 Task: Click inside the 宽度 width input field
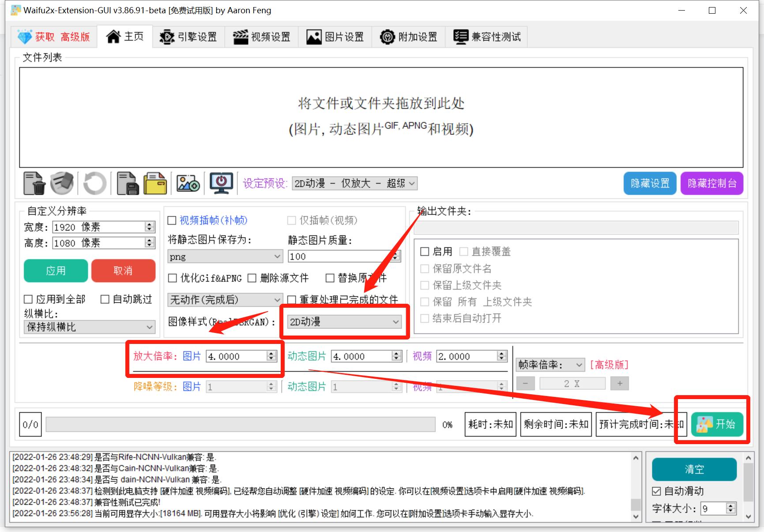tap(93, 227)
